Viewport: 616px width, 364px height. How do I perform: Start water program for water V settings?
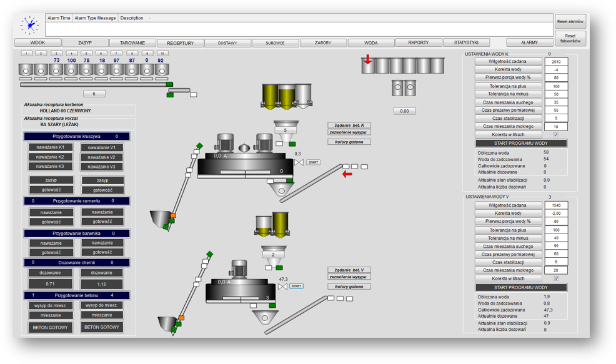point(520,287)
